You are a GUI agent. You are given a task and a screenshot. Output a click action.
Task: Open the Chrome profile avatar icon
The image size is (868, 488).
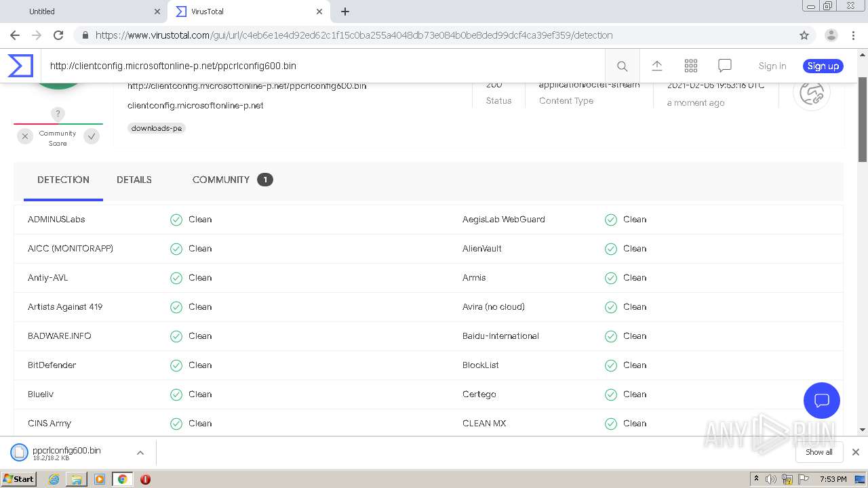coord(831,35)
